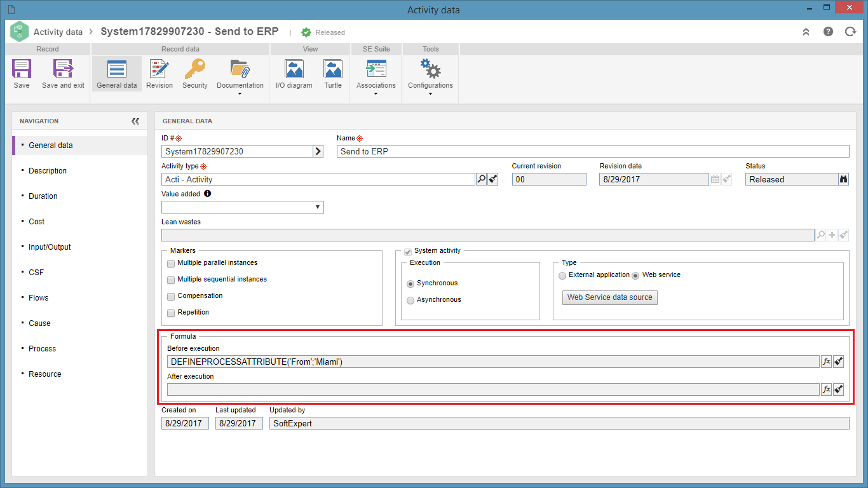The image size is (868, 488).
Task: Open the Value added dropdown
Action: click(x=243, y=207)
